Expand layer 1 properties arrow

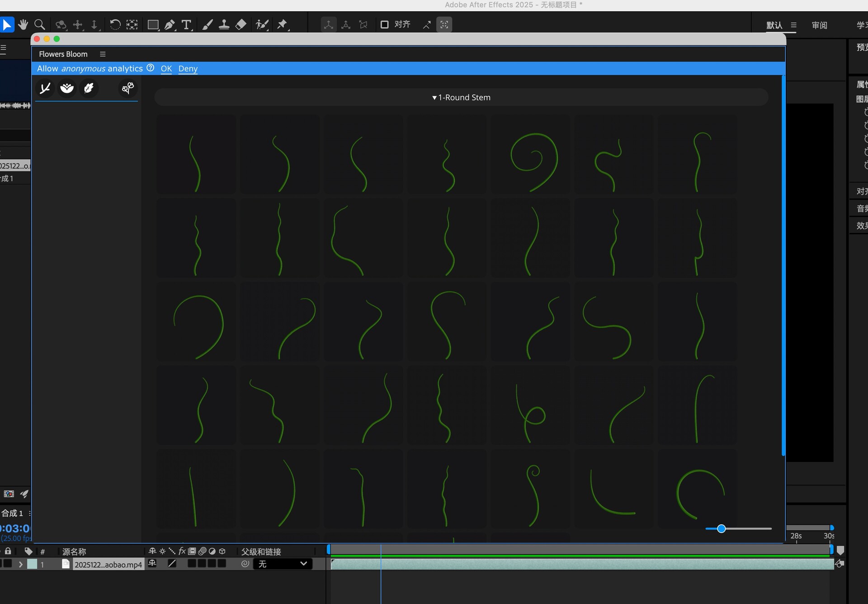pyautogui.click(x=20, y=564)
